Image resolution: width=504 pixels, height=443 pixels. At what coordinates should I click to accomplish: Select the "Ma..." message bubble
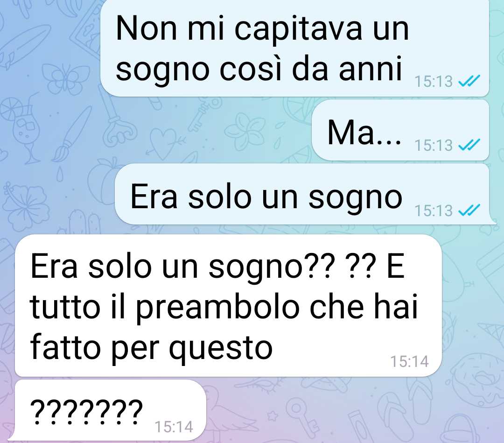(x=400, y=130)
